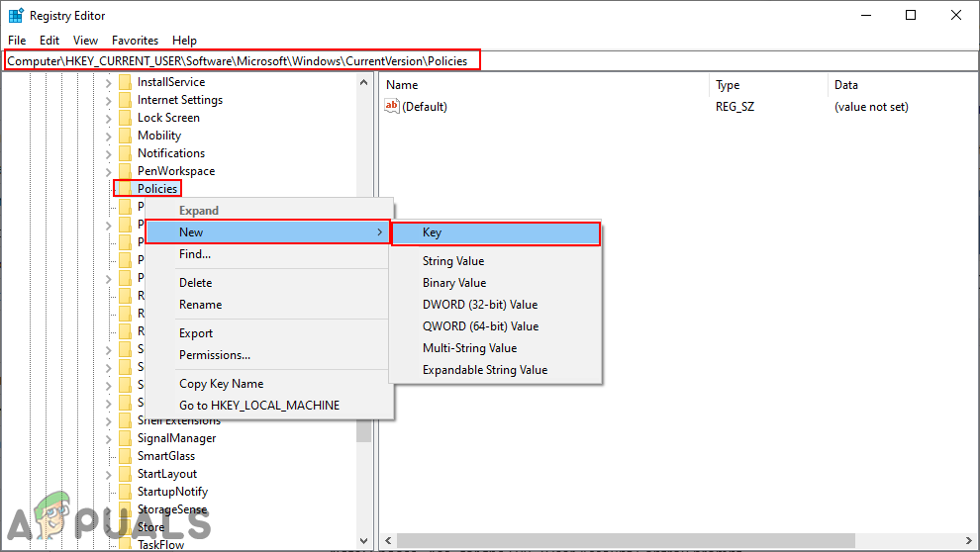Expand the PenWorkspace tree node

click(x=109, y=172)
